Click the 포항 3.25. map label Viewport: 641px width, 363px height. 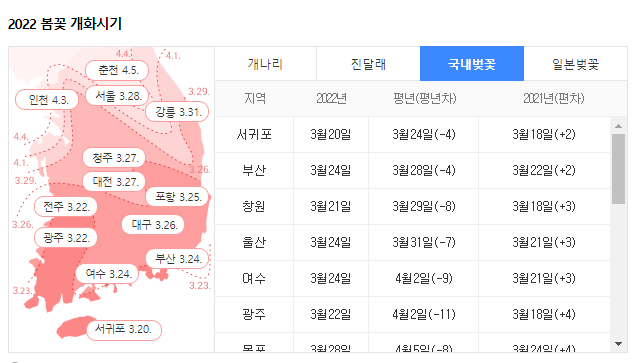tap(177, 197)
